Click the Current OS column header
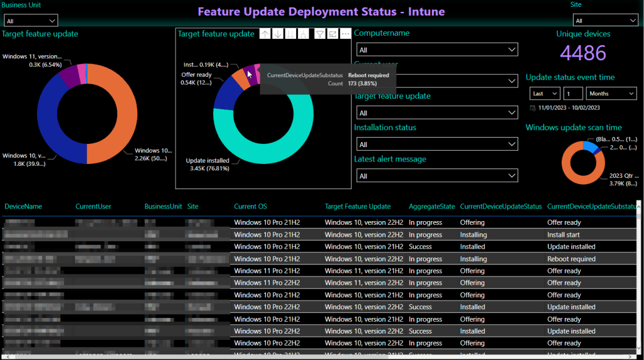 [x=250, y=207]
